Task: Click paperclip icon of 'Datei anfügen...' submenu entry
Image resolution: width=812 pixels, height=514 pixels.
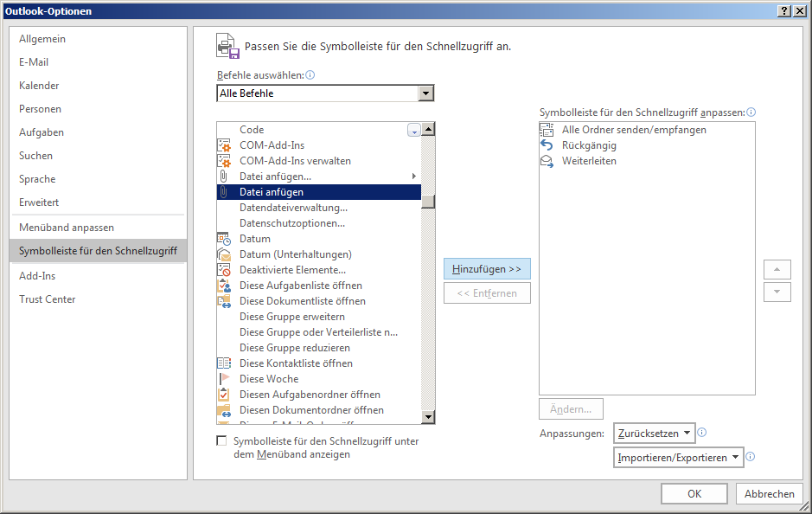Action: 224,177
